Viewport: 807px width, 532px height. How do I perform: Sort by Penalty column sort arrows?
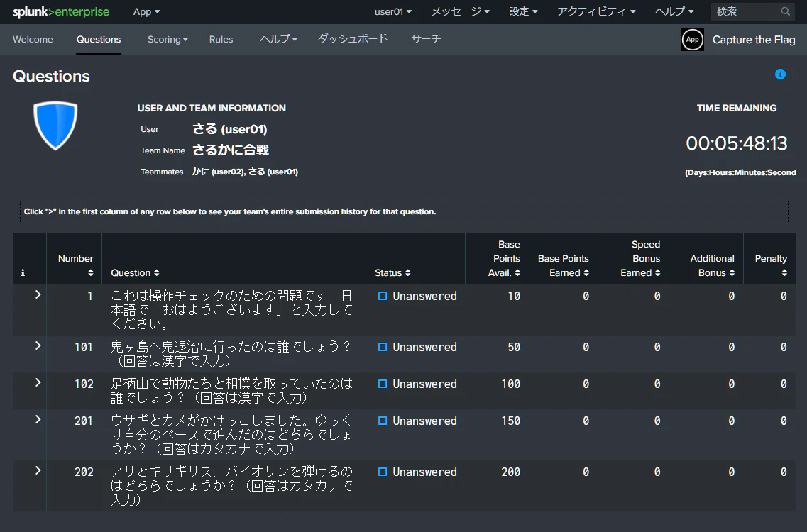tap(784, 272)
